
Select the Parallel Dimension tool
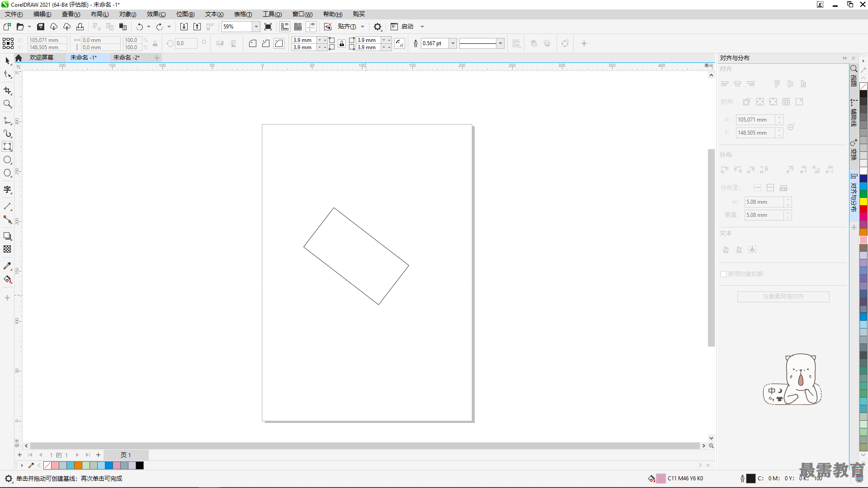pyautogui.click(x=7, y=206)
